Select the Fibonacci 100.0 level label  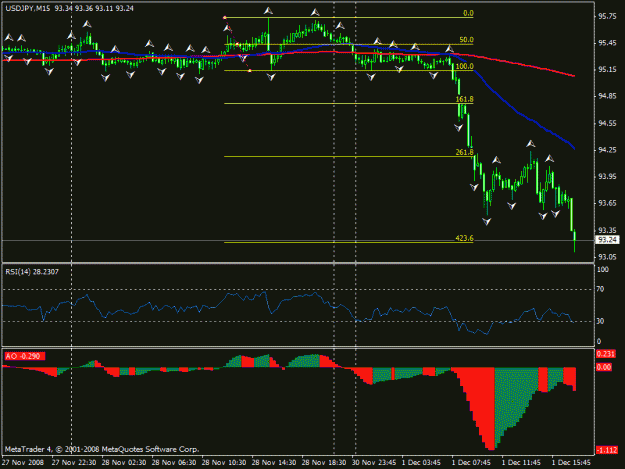(x=464, y=66)
